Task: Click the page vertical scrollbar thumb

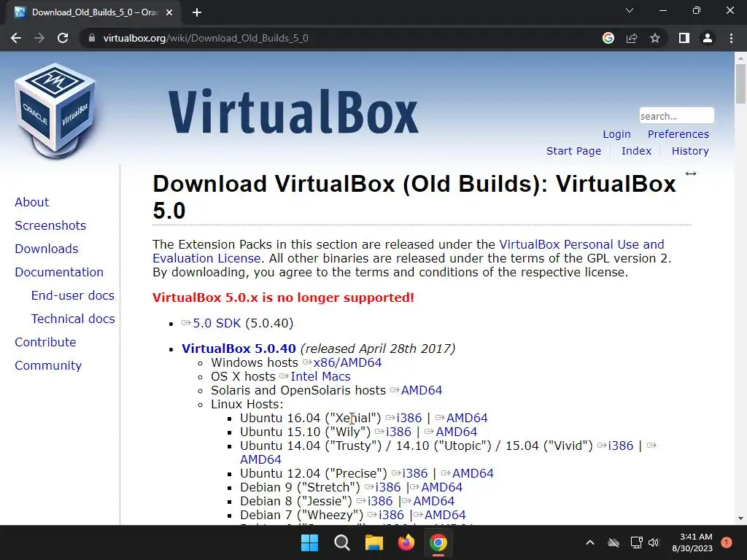Action: pyautogui.click(x=740, y=83)
